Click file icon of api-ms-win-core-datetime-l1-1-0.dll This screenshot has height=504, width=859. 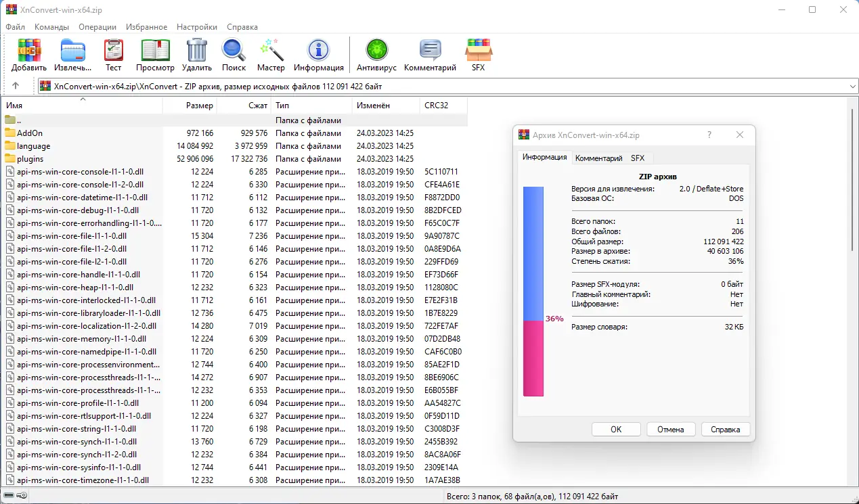[10, 198]
